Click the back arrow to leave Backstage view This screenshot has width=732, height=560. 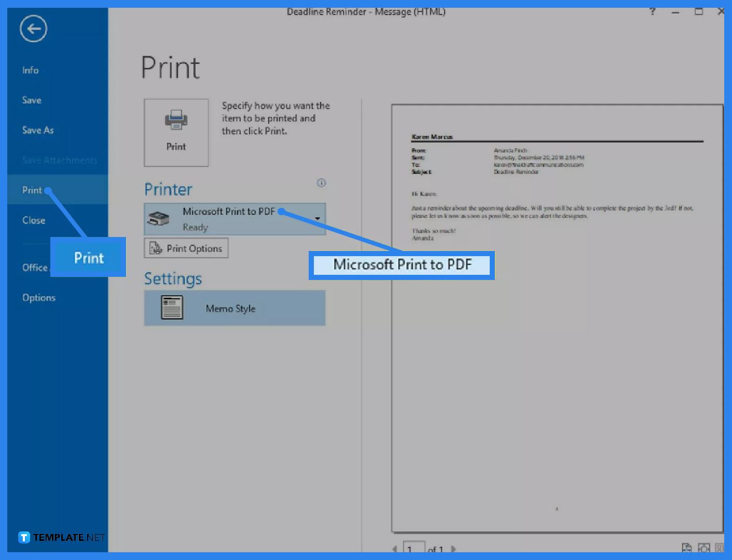(x=33, y=29)
